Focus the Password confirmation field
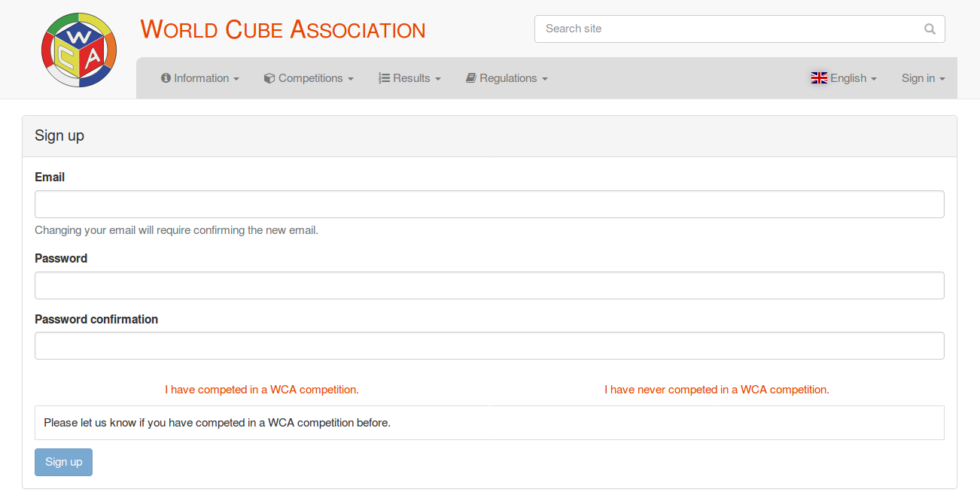 point(489,346)
